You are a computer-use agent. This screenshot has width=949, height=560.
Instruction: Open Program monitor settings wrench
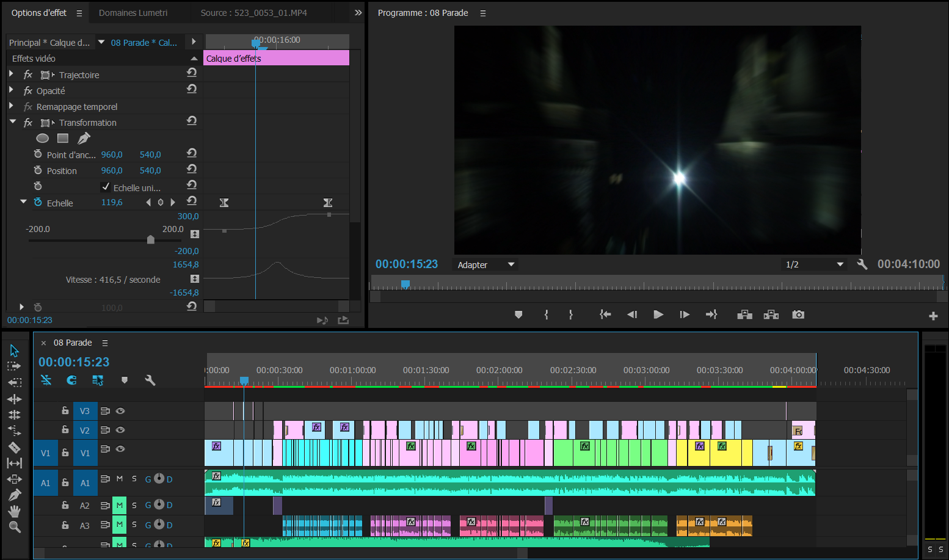pyautogui.click(x=862, y=264)
